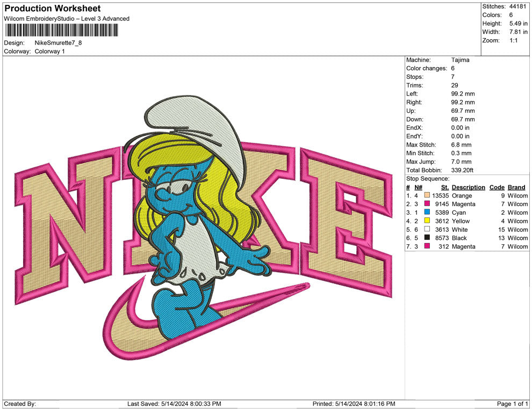Screen dimensions: 532x409
Task: Click the 'White' description in stop row 5
Action: 460,229
